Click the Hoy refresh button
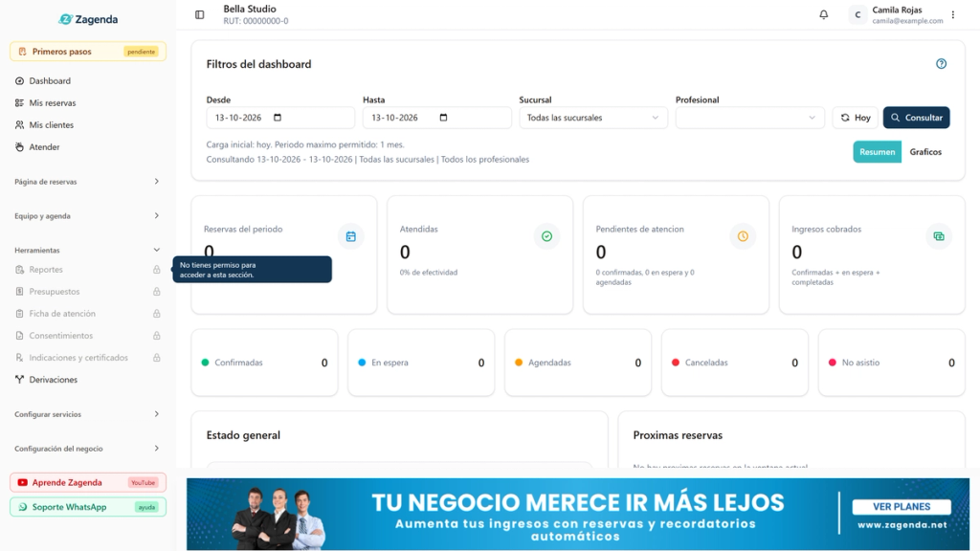 (x=855, y=118)
